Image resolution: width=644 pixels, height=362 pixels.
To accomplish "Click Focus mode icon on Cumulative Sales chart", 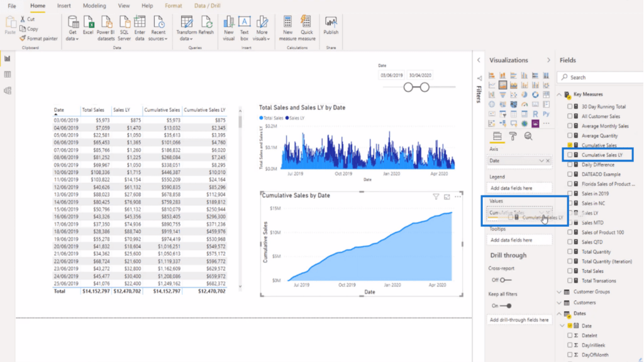I will pos(447,197).
